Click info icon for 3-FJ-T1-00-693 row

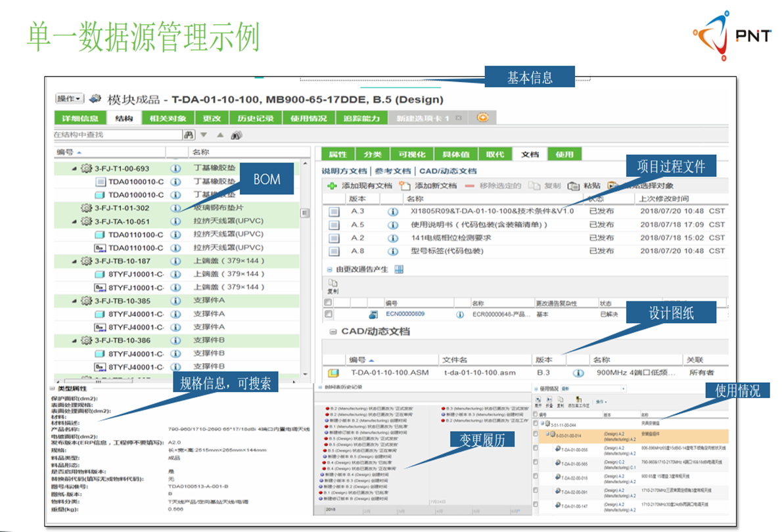point(175,169)
